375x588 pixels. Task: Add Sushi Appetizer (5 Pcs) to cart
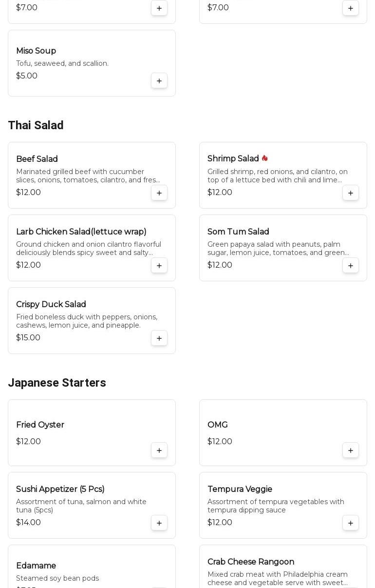coord(159,523)
